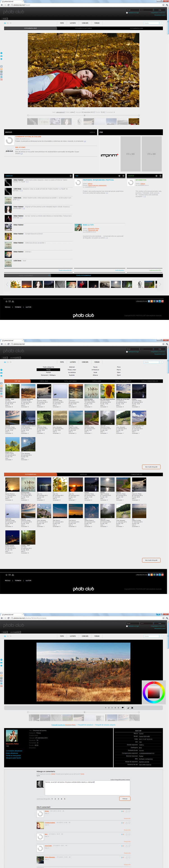Tick 'Pastreaza-ma logat' checkbox on forum page header
169x868 pixels.
[x=127, y=13]
